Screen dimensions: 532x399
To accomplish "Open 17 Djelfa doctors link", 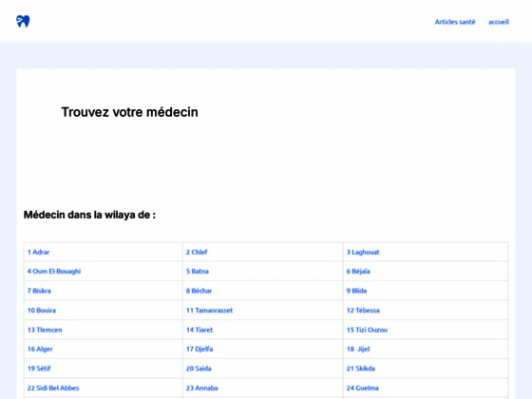I will (199, 349).
